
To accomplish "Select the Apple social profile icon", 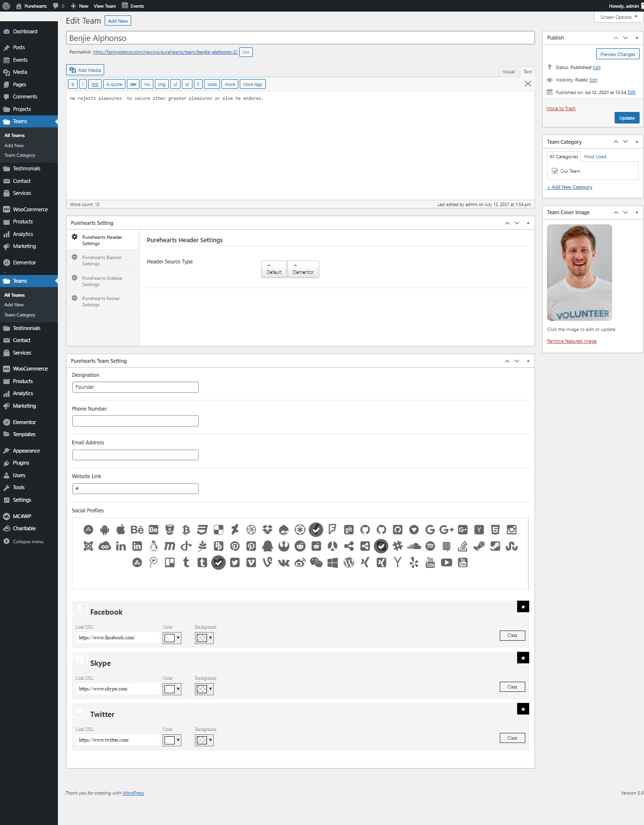I will [x=121, y=530].
